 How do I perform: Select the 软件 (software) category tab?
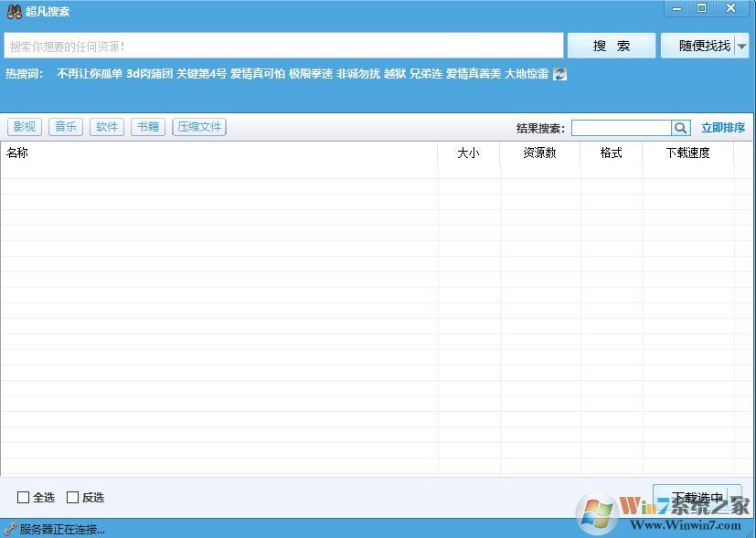106,126
